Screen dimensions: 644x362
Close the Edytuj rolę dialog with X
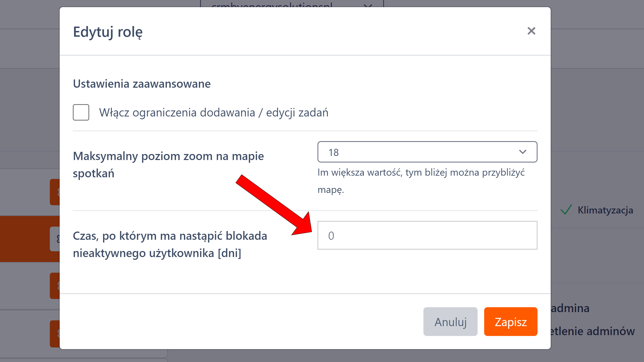point(531,31)
